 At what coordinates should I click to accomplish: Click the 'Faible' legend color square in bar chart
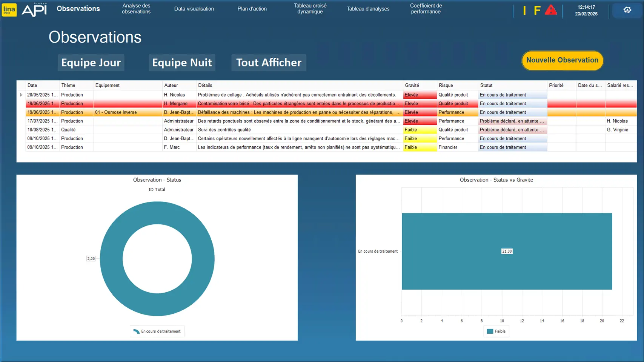(490, 331)
